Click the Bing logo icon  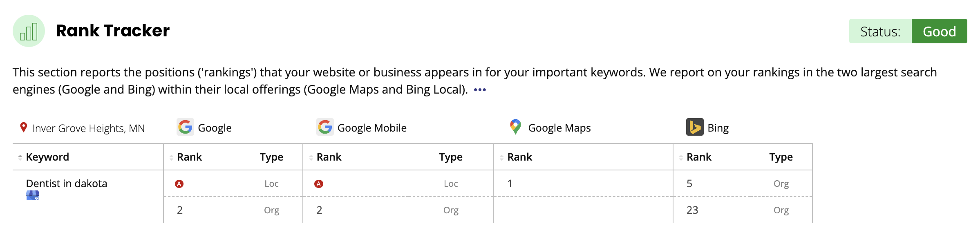695,127
